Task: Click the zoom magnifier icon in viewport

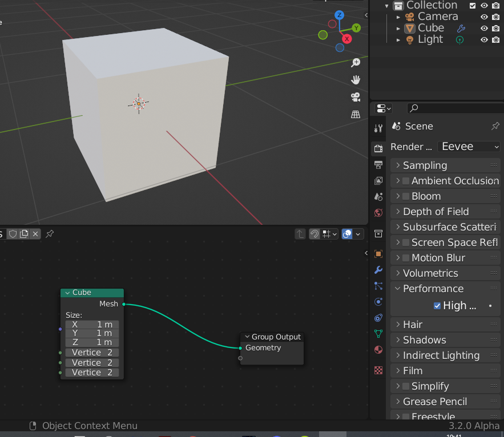Action: 356,62
